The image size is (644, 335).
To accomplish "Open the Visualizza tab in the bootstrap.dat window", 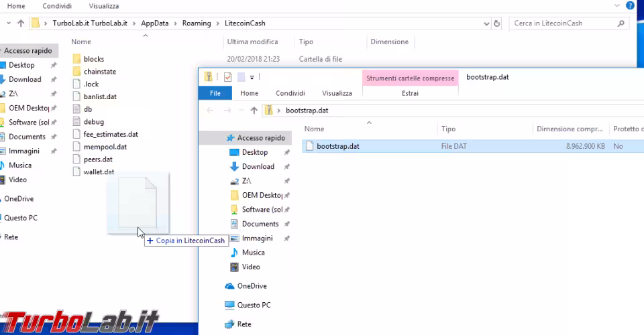I will (337, 93).
